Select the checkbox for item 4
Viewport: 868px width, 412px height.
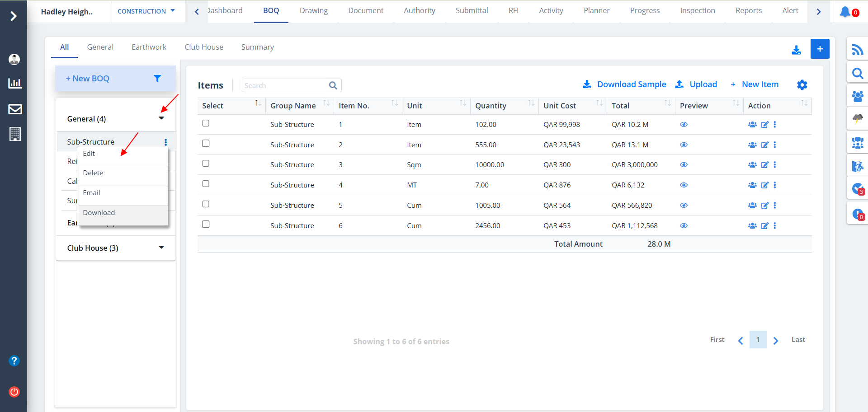point(206,184)
